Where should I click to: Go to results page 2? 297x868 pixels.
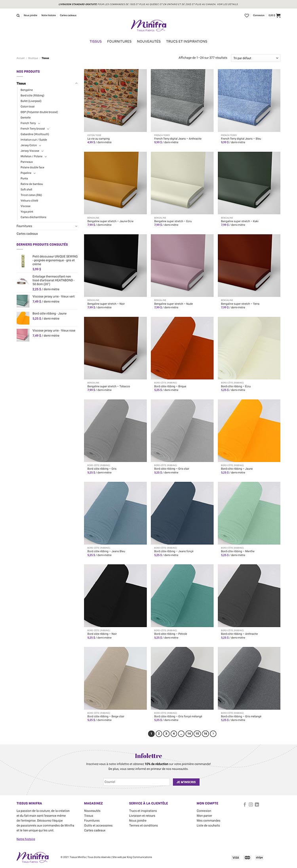coord(159,734)
